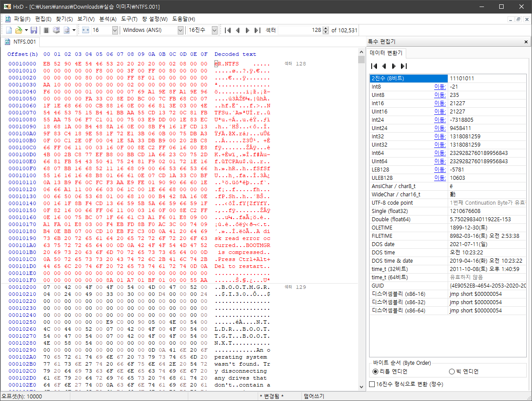Click the 이동 link for ULEB128
532x401 pixels.
(440, 178)
